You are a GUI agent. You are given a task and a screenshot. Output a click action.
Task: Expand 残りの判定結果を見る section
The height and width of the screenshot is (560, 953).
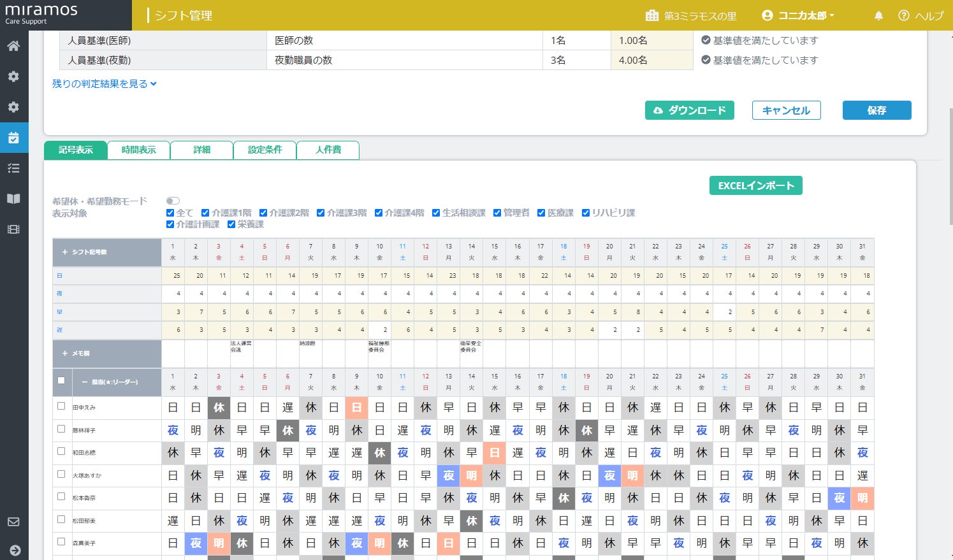(x=104, y=83)
